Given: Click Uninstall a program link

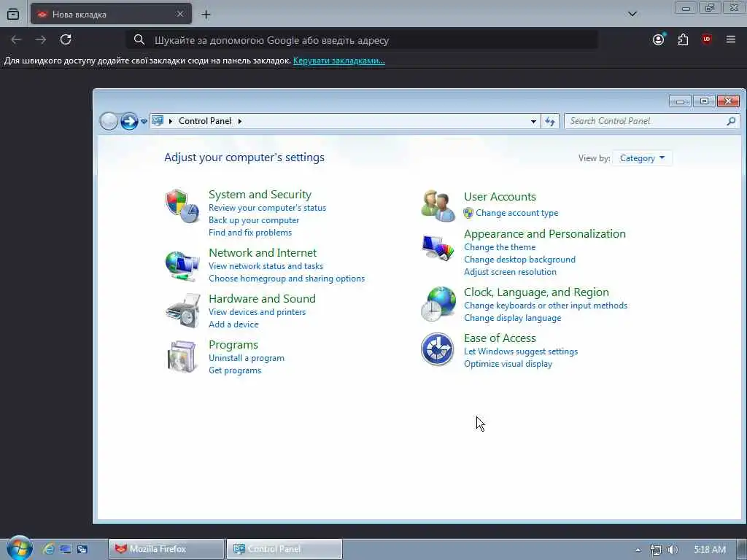Looking at the screenshot, I should point(247,358).
